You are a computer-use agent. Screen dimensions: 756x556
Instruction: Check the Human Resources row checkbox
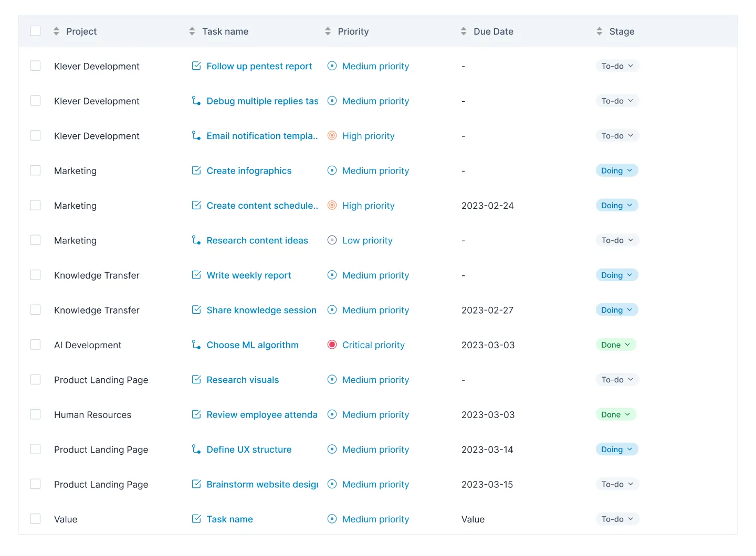35,414
